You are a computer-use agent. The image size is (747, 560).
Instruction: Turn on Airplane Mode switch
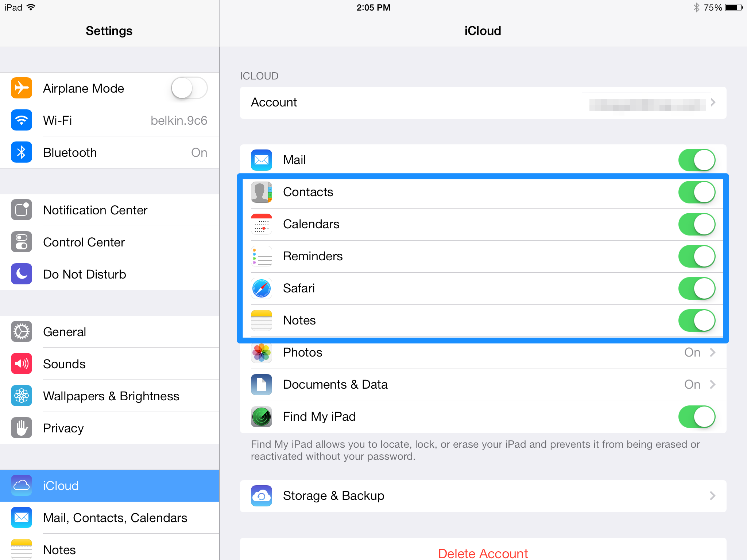189,88
